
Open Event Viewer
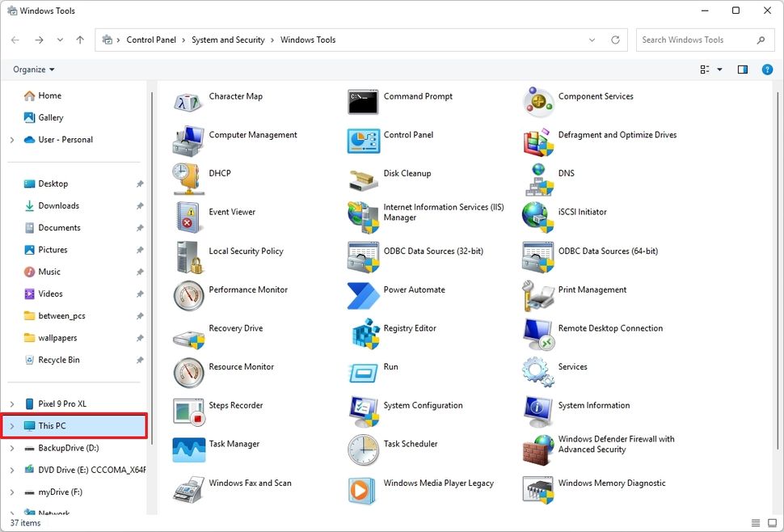click(x=232, y=212)
